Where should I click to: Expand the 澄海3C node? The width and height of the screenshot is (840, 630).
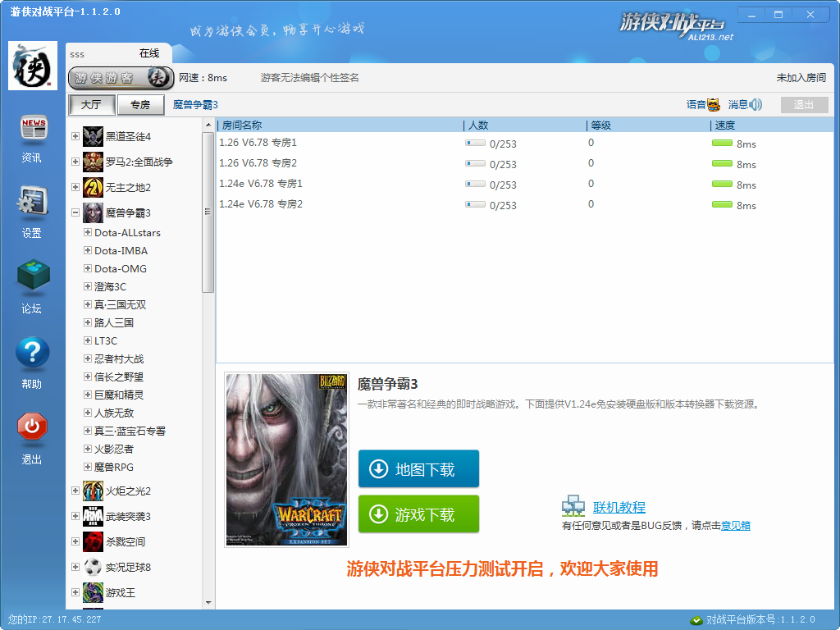[87, 286]
